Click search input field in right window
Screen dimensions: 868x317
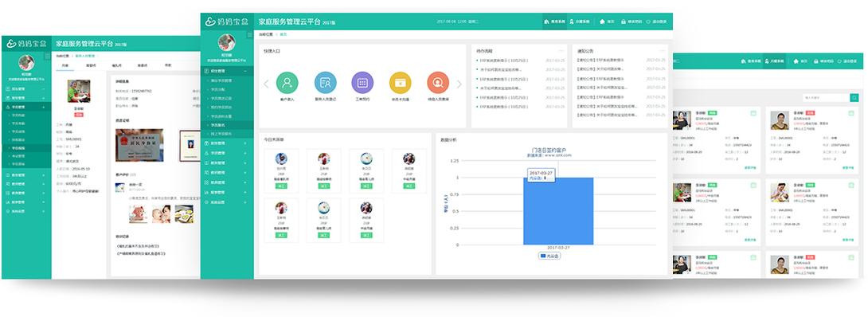point(826,98)
